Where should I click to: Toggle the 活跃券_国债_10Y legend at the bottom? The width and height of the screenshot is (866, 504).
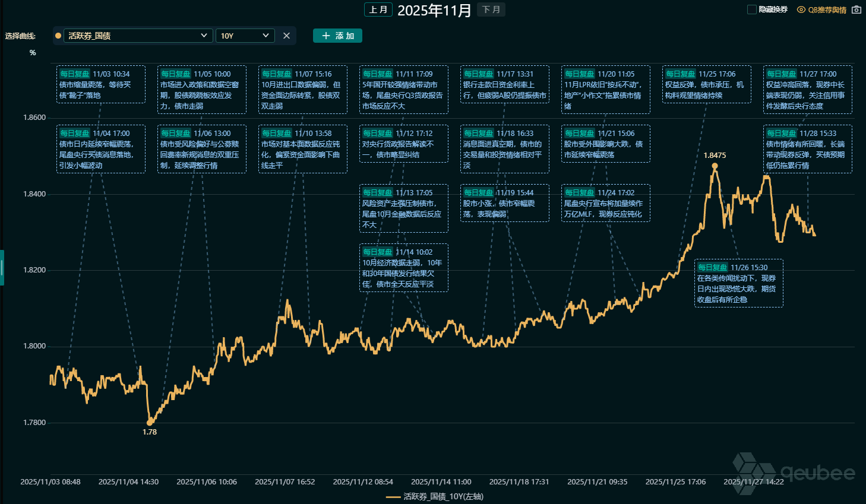point(434,497)
